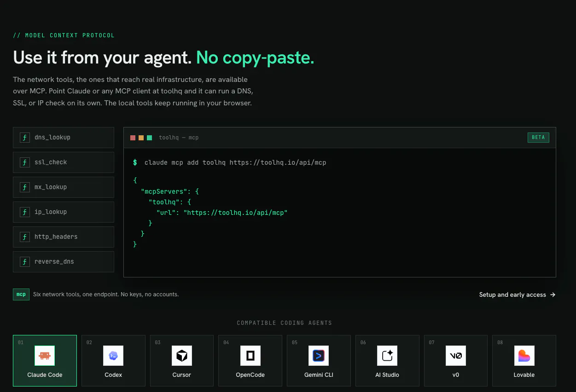Select the ssl_check tool row
This screenshot has width=576, height=392.
click(64, 162)
